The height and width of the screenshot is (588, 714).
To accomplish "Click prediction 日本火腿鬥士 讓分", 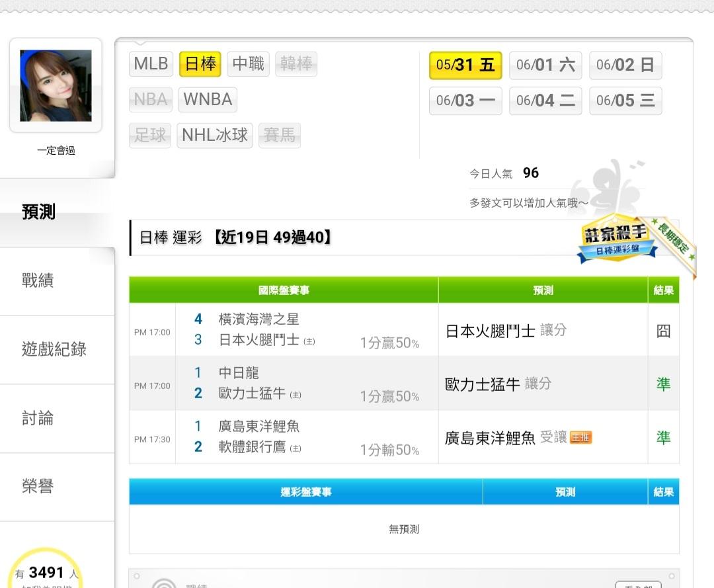I will click(x=506, y=331).
